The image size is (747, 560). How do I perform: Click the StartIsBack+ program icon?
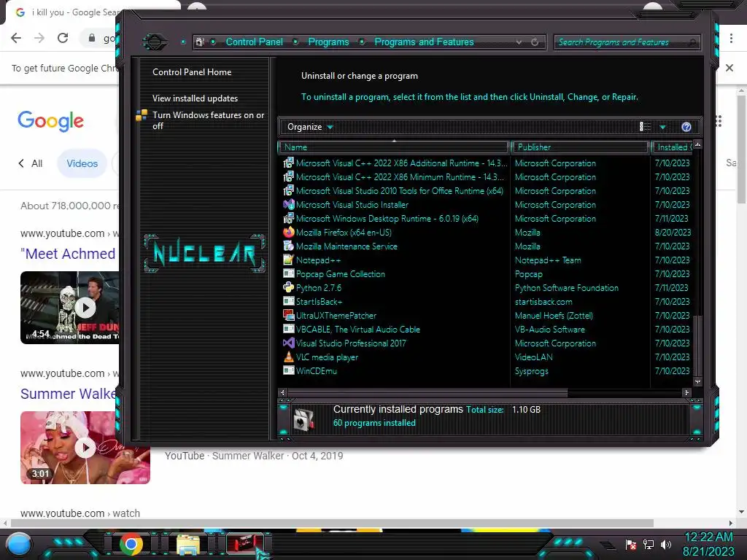(x=288, y=301)
